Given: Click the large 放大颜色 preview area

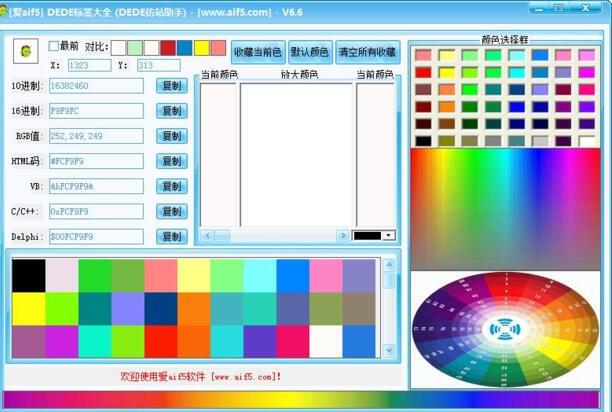Looking at the screenshot, I should point(296,155).
